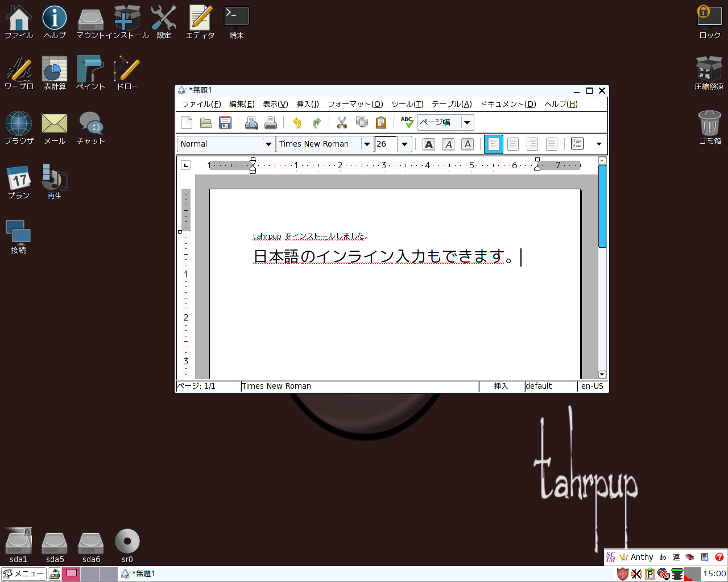Copy selection toolbar icon
Screen dimensions: 728x582
362,123
